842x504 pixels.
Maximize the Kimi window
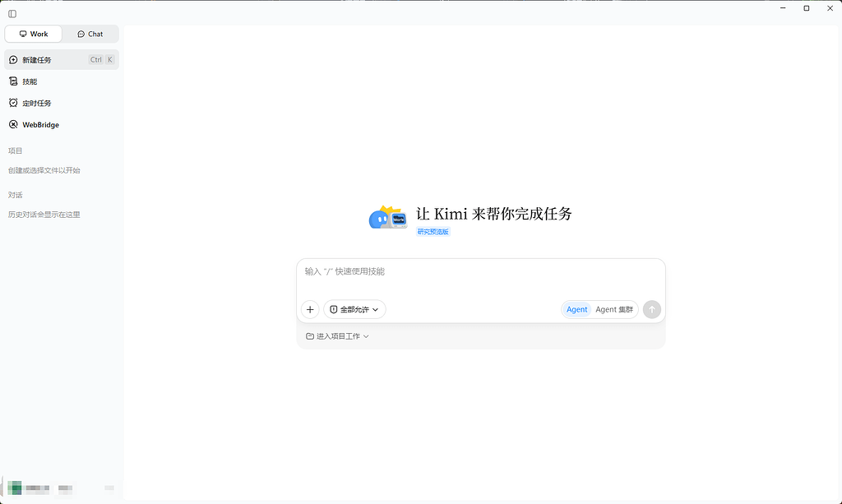tap(807, 8)
